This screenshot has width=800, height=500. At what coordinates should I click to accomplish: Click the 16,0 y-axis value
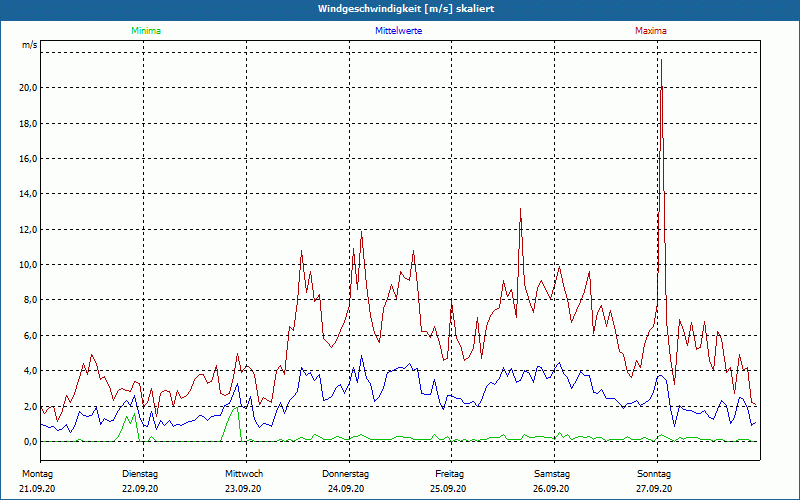28,159
